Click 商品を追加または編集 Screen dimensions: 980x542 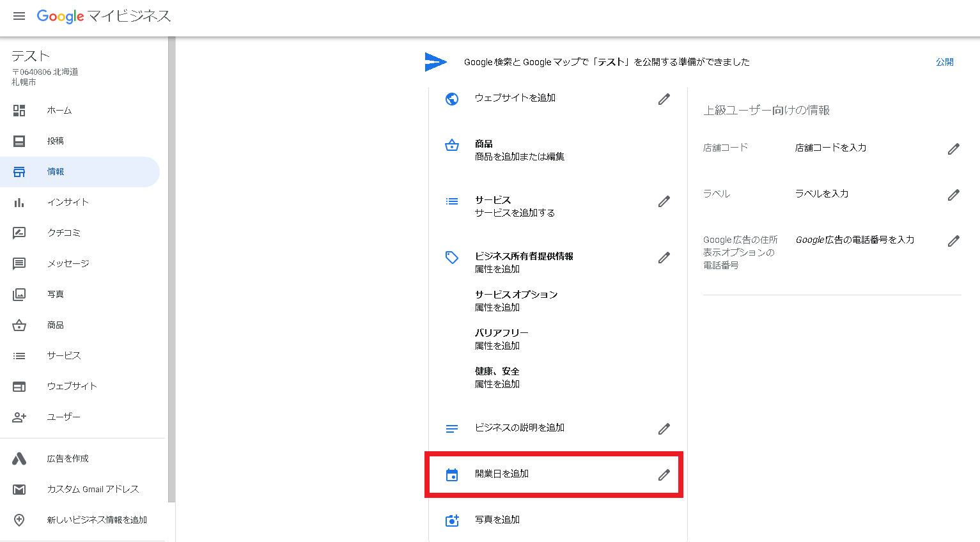519,157
